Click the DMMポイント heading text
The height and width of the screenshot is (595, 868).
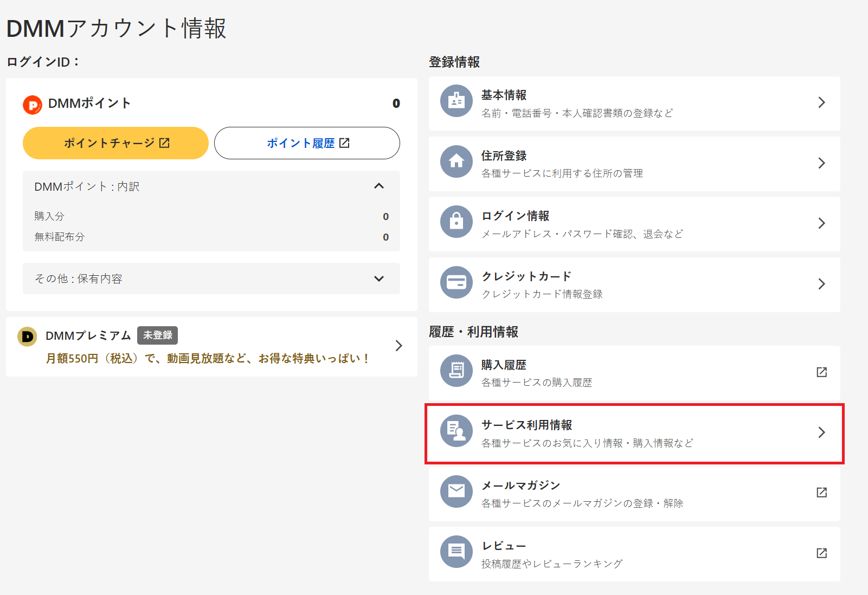pos(89,104)
